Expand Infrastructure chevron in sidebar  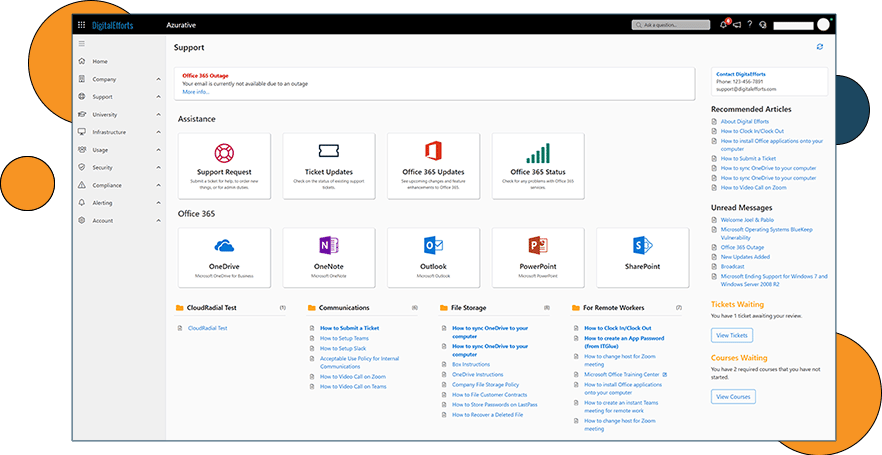tap(159, 132)
